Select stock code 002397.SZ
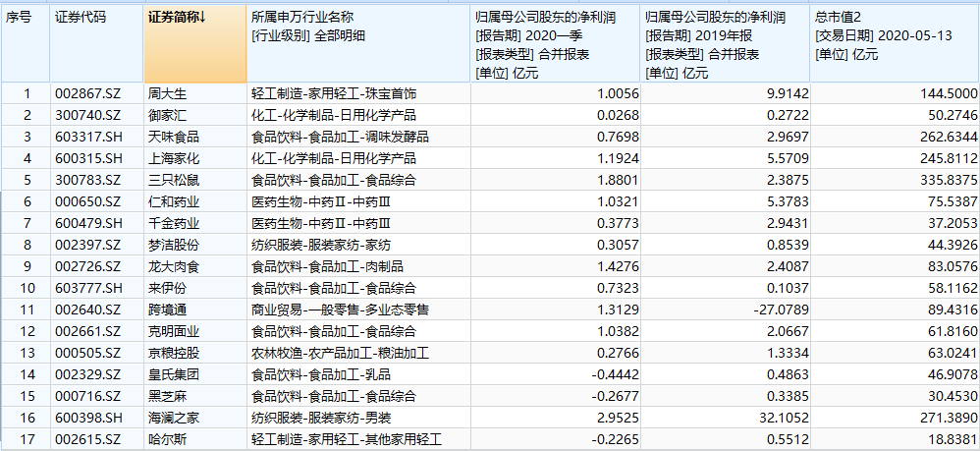Image resolution: width=980 pixels, height=451 pixels. click(96, 246)
